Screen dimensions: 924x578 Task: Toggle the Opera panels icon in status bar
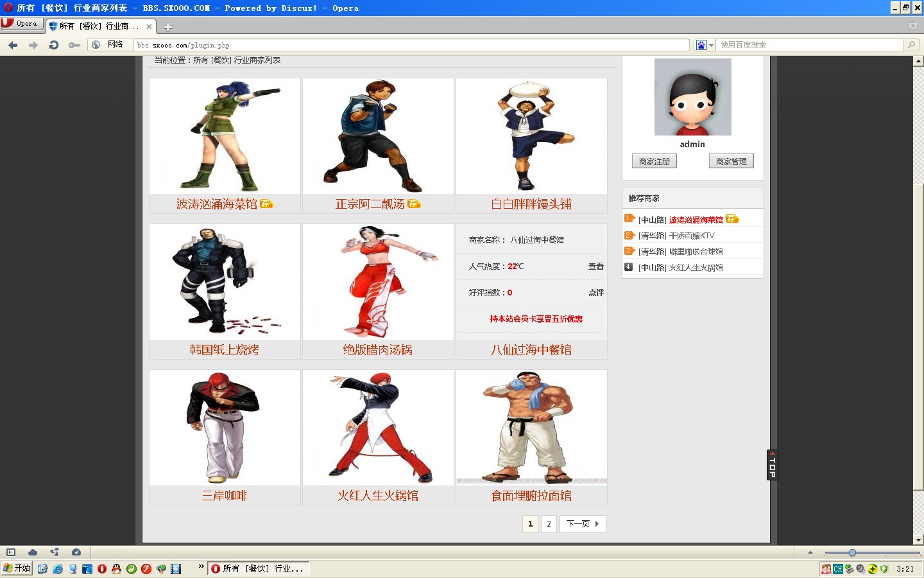tap(11, 552)
